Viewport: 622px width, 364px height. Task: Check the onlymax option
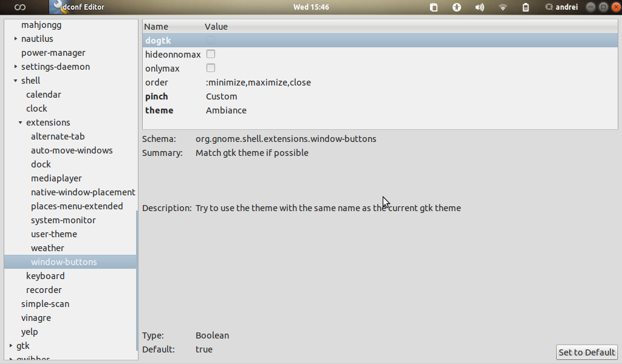[210, 68]
